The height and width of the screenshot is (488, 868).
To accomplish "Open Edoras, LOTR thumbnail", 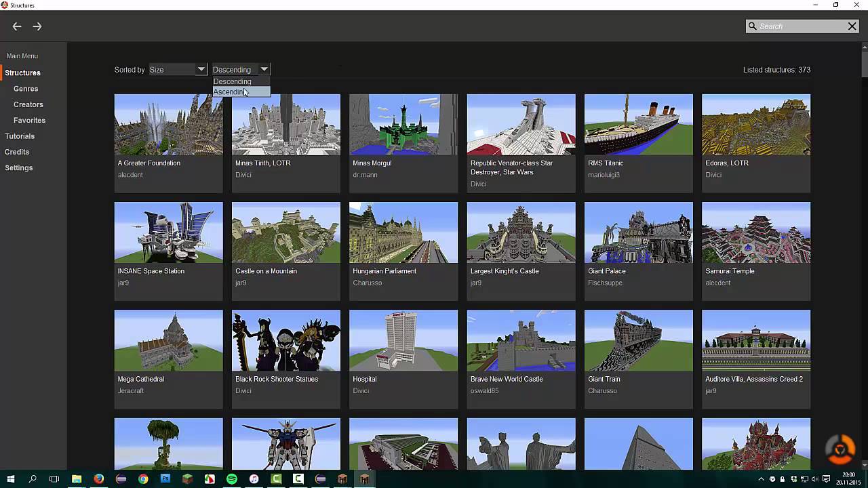I will click(x=756, y=125).
